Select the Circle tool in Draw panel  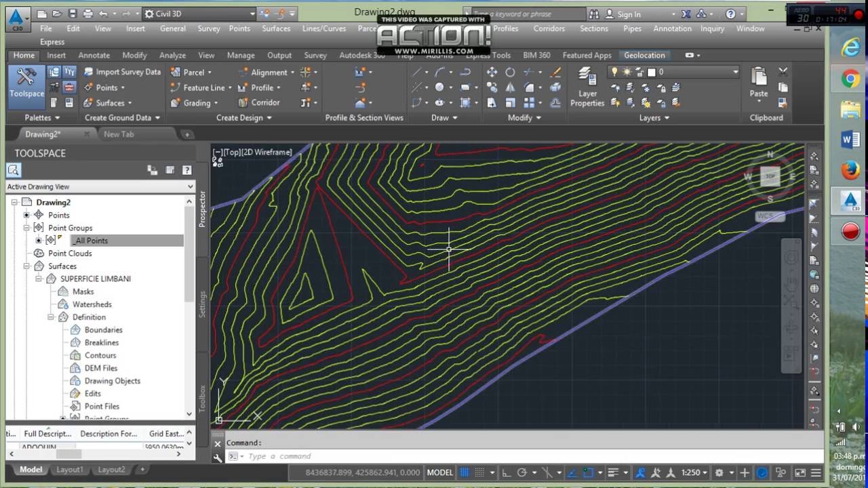pyautogui.click(x=439, y=87)
